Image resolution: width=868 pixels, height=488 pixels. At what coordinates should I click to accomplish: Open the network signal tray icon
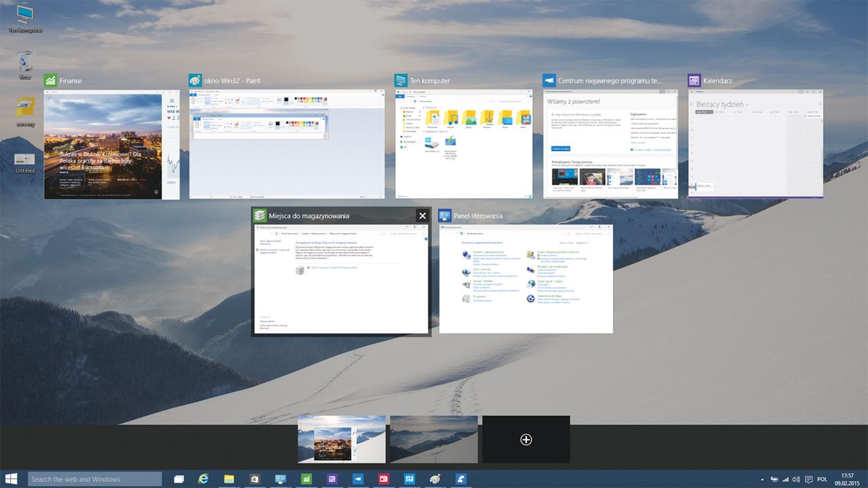point(785,479)
